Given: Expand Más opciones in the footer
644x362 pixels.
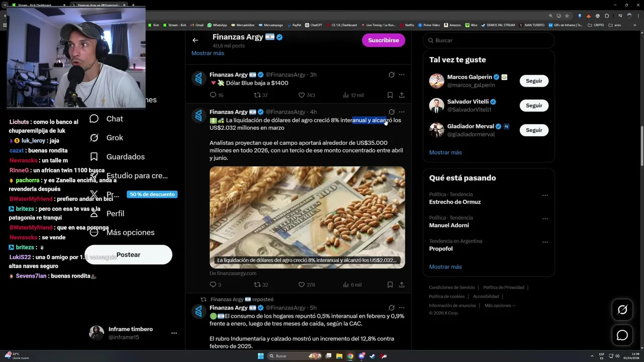Looking at the screenshot, I should click(x=499, y=306).
